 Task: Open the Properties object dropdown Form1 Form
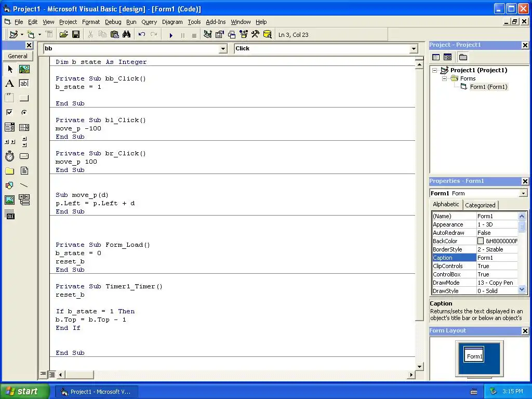point(523,193)
